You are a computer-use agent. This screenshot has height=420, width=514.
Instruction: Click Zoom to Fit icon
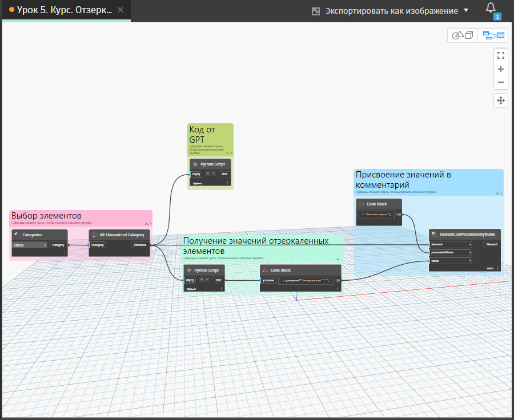click(x=500, y=55)
